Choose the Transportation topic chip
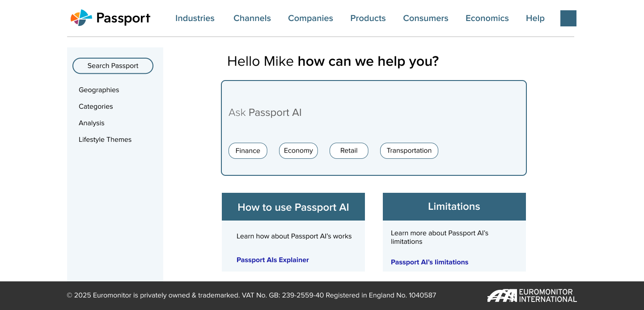644x310 pixels. point(409,151)
